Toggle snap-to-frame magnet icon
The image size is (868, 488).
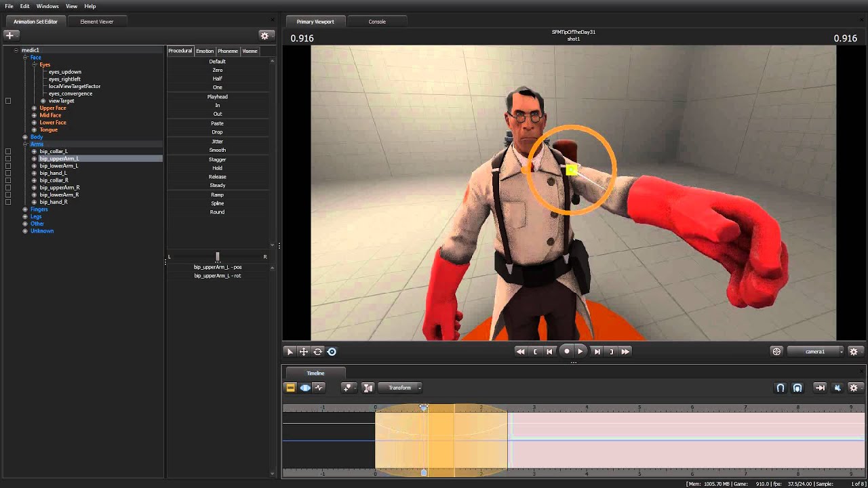pos(797,388)
